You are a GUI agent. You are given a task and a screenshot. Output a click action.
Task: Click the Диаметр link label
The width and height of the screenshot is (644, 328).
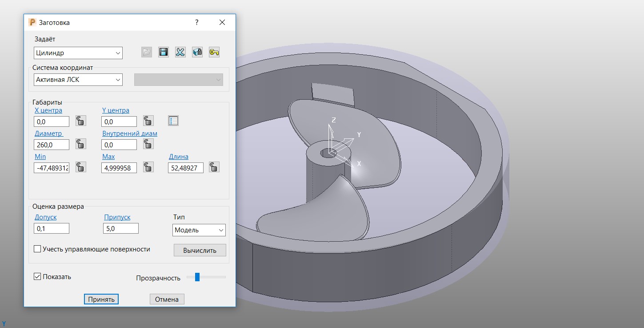(48, 134)
